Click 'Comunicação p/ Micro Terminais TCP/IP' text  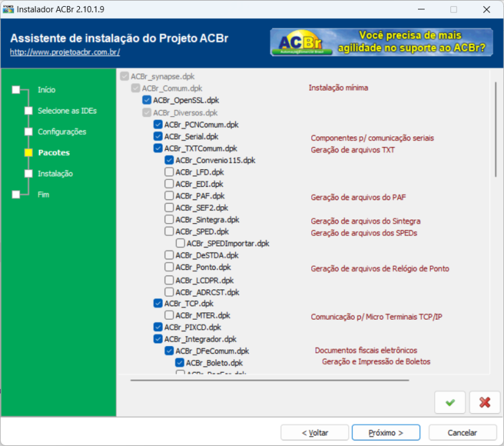[376, 317]
